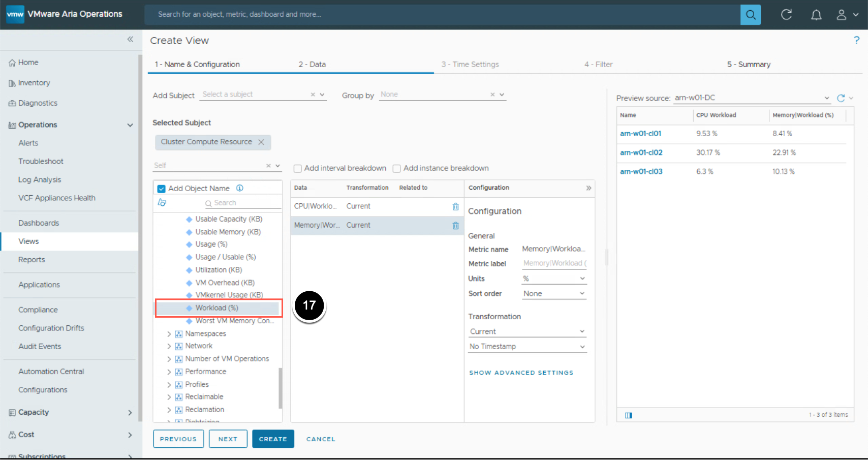Click the refresh icon in the header
Screen dimensions: 868x460
786,15
